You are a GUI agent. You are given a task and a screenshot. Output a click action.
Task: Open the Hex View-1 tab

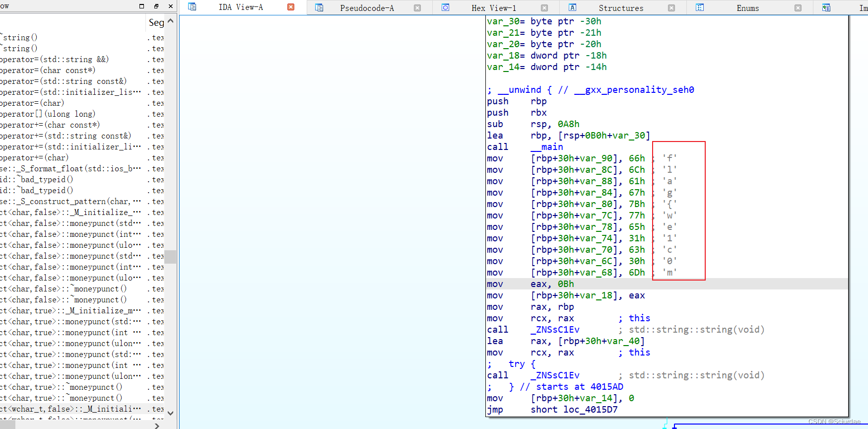[x=494, y=8]
